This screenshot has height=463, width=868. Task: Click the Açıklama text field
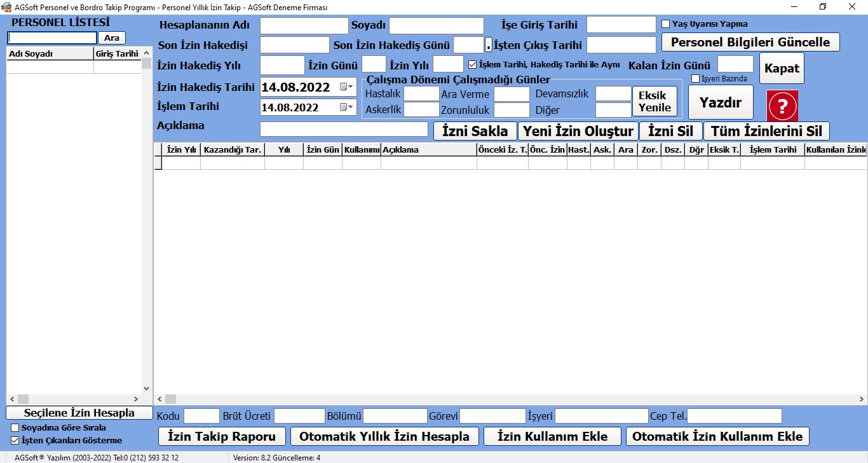point(344,129)
